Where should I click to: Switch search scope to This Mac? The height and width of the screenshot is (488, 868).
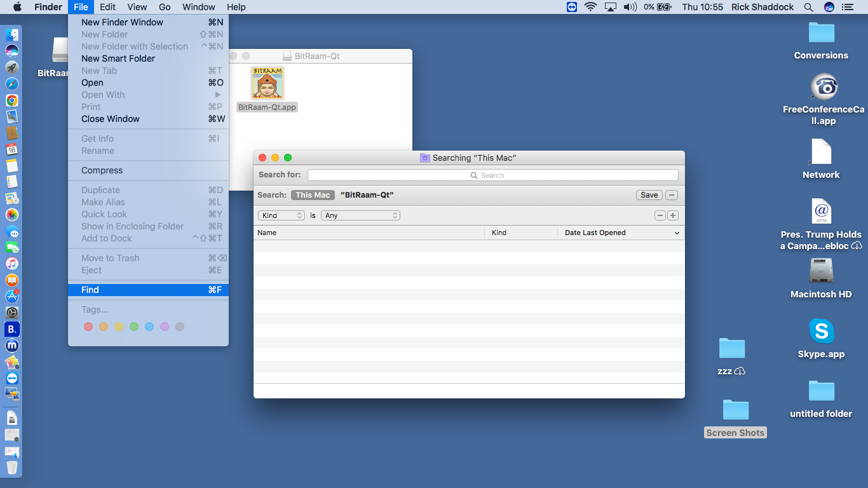pos(313,195)
